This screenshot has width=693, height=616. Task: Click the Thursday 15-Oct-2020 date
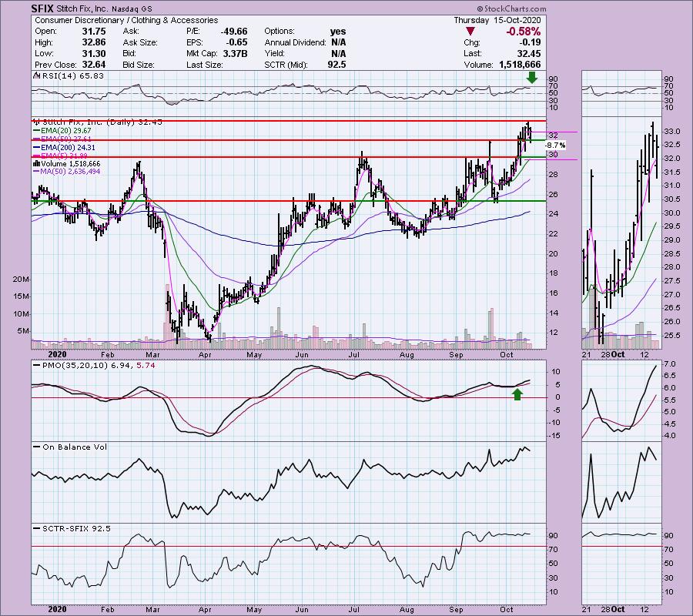click(x=497, y=20)
